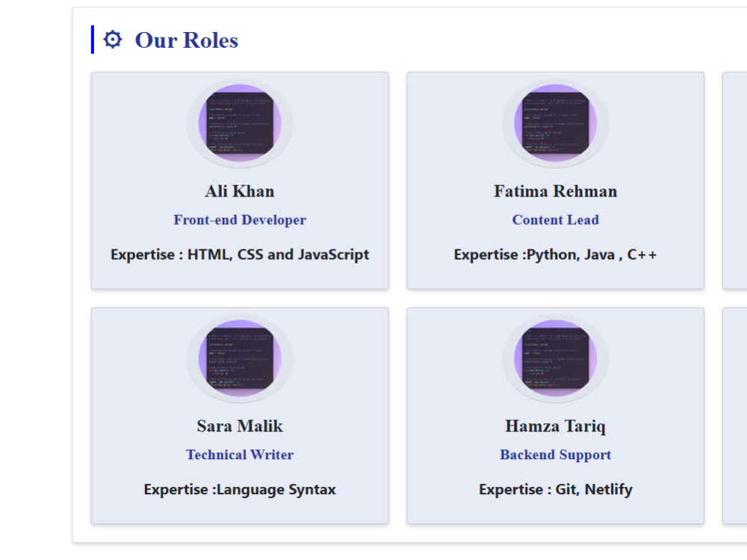The image size is (747, 560).
Task: Click the Front-end Developer role label
Action: (240, 220)
